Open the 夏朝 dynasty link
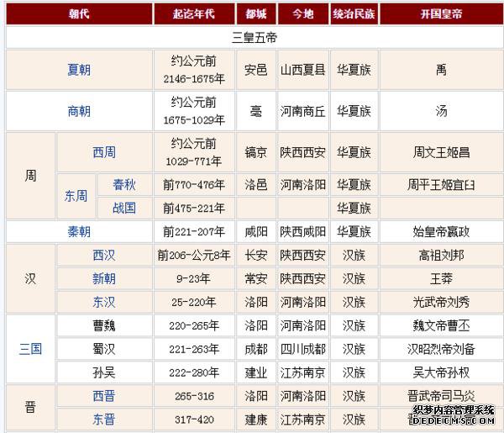This screenshot has width=504, height=433. pyautogui.click(x=79, y=70)
